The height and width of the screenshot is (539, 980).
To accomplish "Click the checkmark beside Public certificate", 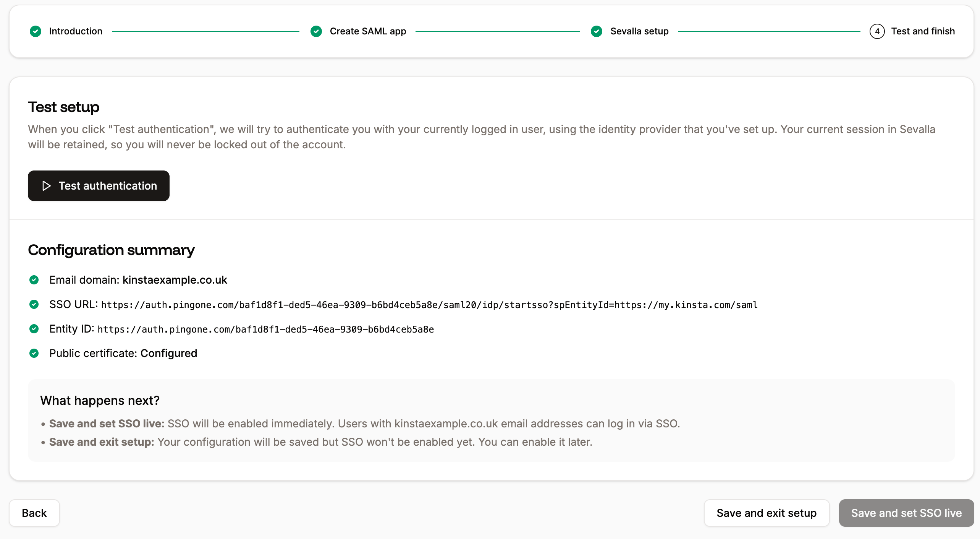I will [34, 353].
